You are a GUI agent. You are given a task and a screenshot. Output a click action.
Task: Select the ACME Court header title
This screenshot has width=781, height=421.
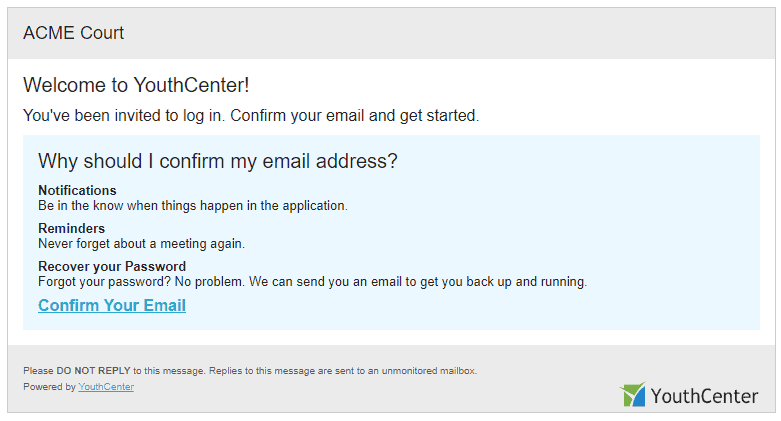[x=73, y=33]
